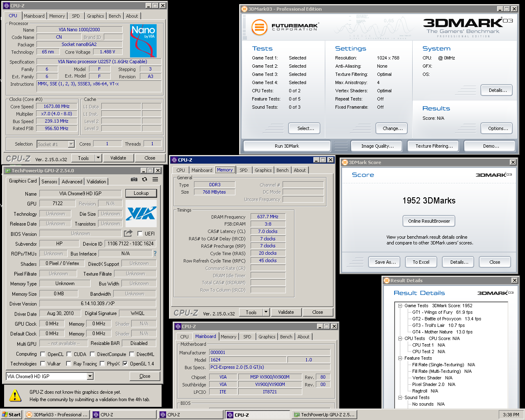Open the Tools dropdown arrow in top CPU-Z

point(98,158)
